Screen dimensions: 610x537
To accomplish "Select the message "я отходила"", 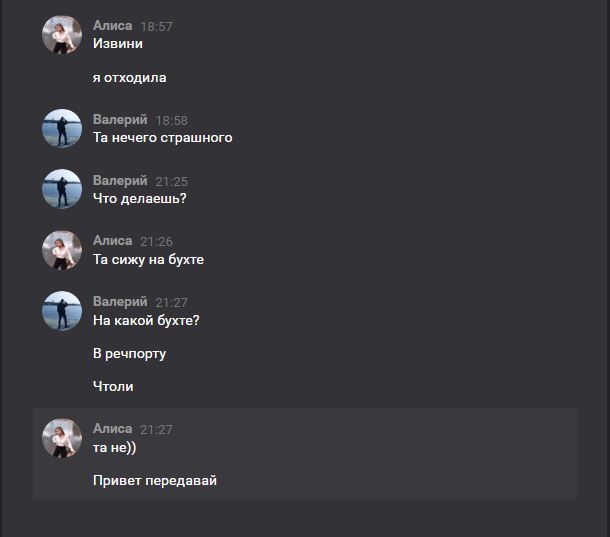I will (x=130, y=77).
